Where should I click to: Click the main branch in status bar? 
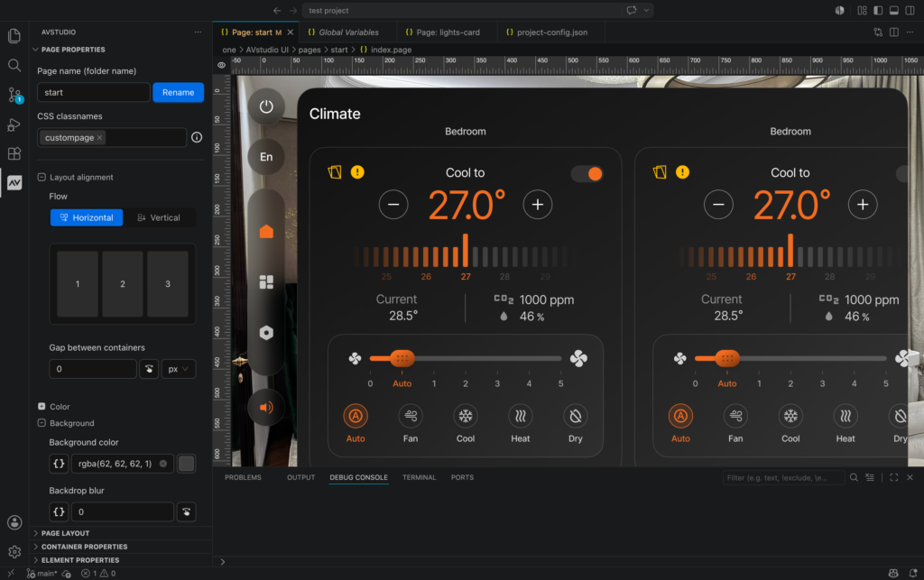coord(42,574)
